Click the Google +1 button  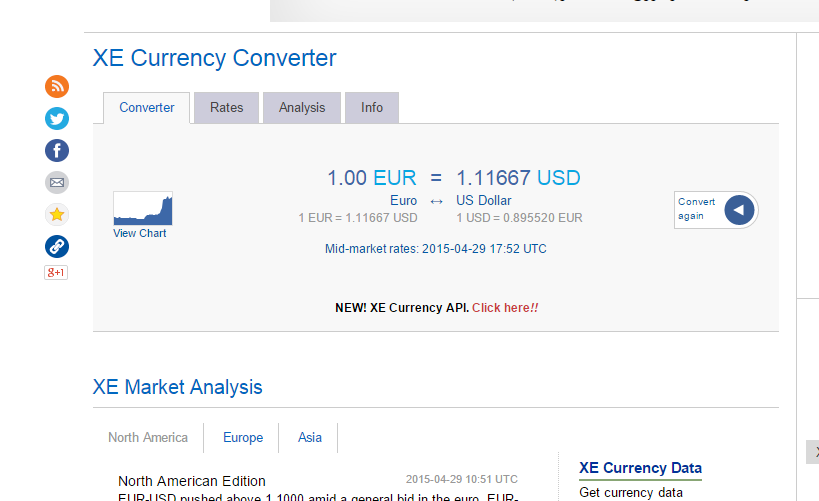tap(56, 272)
